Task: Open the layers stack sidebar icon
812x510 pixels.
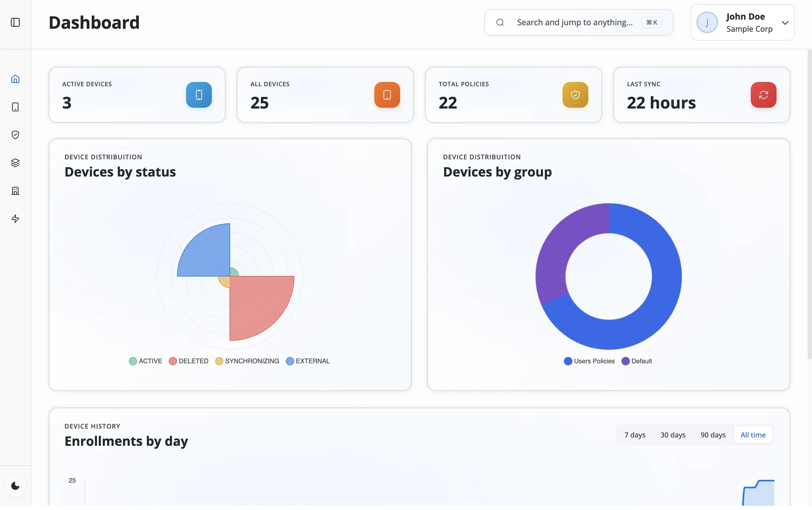Action: pos(15,163)
